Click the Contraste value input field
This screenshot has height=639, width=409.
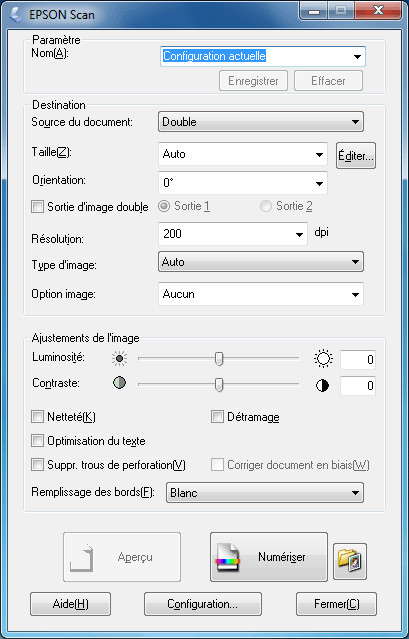coord(358,386)
